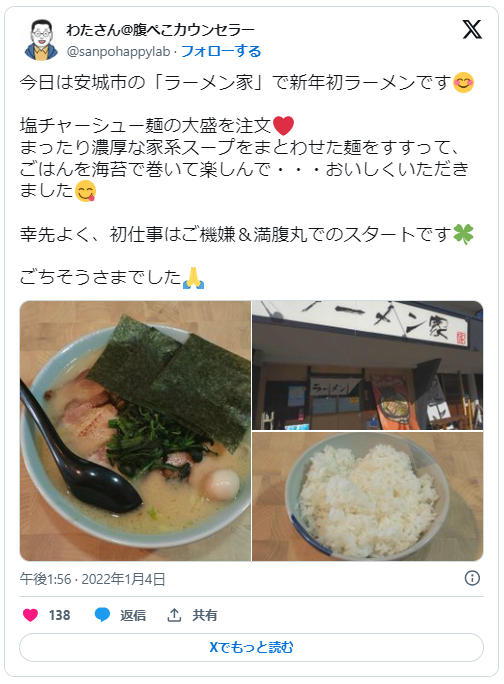The width and height of the screenshot is (504, 684).
Task: Click the reply speech bubble icon
Action: click(102, 615)
